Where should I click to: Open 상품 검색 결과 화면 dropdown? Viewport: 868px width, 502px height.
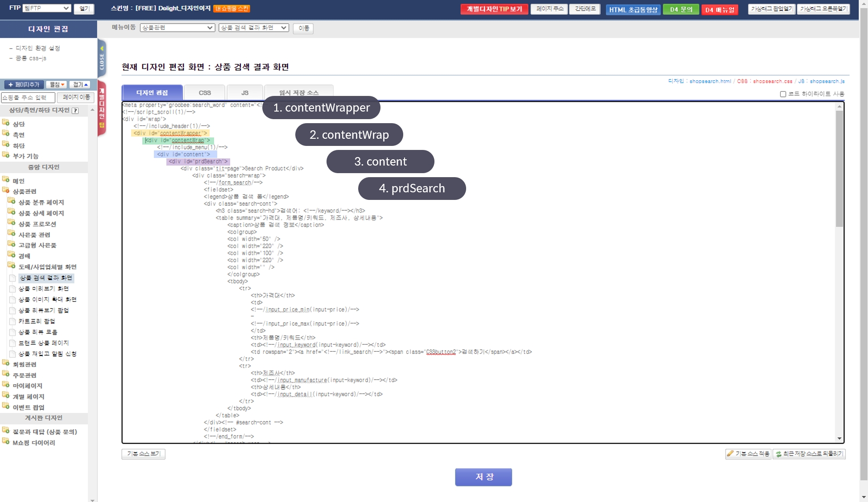pyautogui.click(x=253, y=28)
